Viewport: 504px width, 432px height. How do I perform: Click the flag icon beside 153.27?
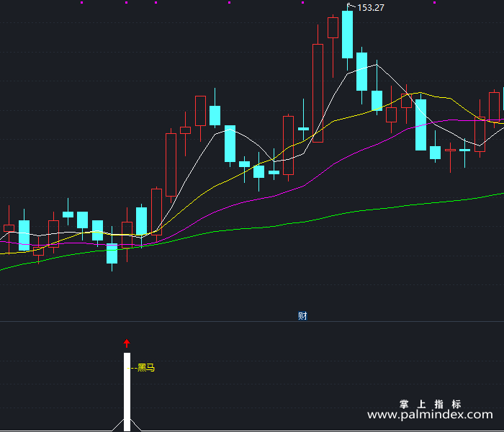[351, 5]
